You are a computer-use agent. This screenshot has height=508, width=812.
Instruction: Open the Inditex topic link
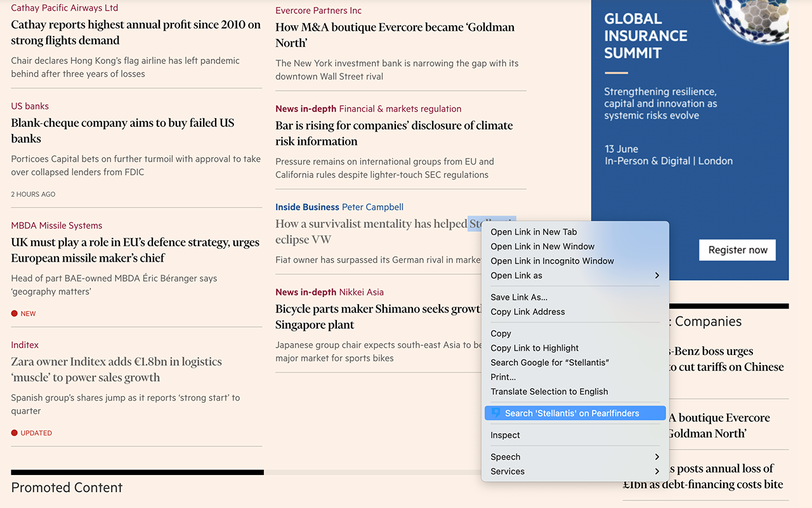(25, 345)
